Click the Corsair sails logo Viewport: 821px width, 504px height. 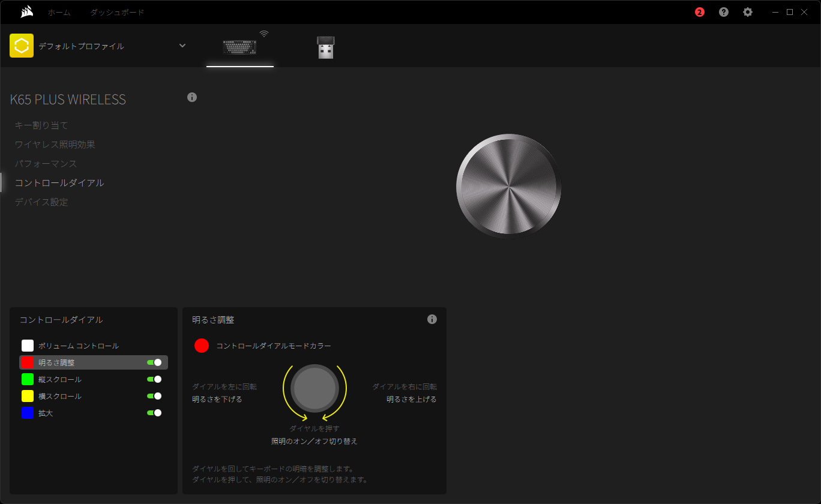[x=26, y=12]
